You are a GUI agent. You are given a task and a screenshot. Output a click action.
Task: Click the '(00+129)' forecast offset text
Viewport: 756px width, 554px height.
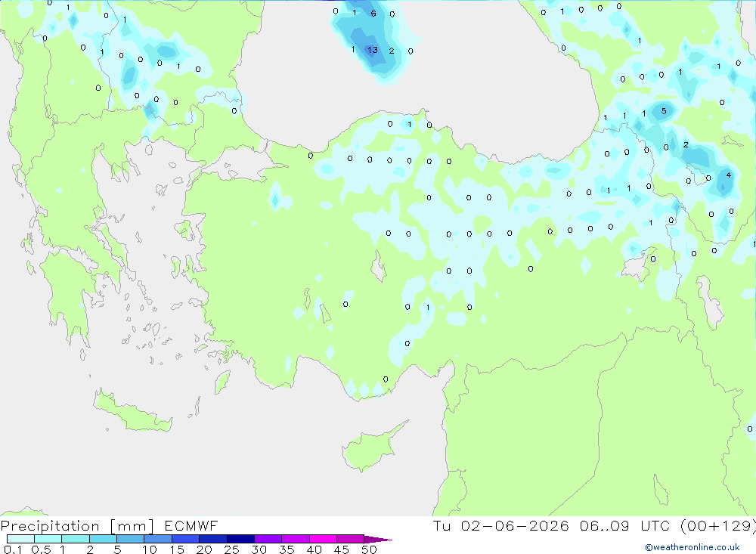click(718, 525)
